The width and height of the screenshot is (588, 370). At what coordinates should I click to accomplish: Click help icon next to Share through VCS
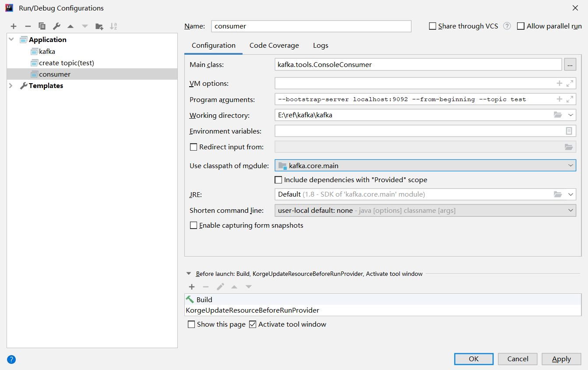click(507, 26)
